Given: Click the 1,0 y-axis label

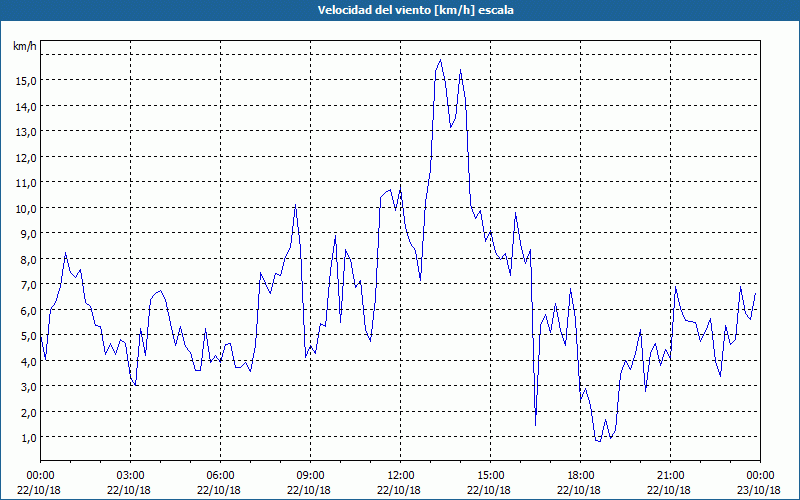Looking at the screenshot, I should pos(28,438).
